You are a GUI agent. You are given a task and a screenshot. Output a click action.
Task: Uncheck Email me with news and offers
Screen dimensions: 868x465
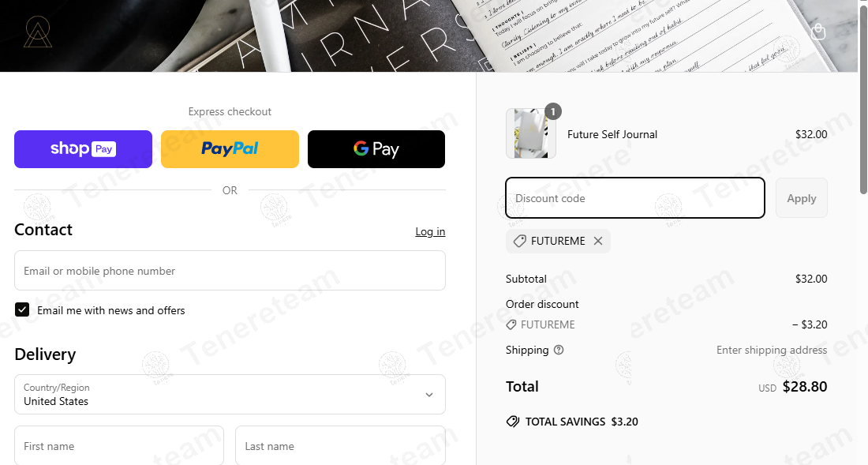22,309
